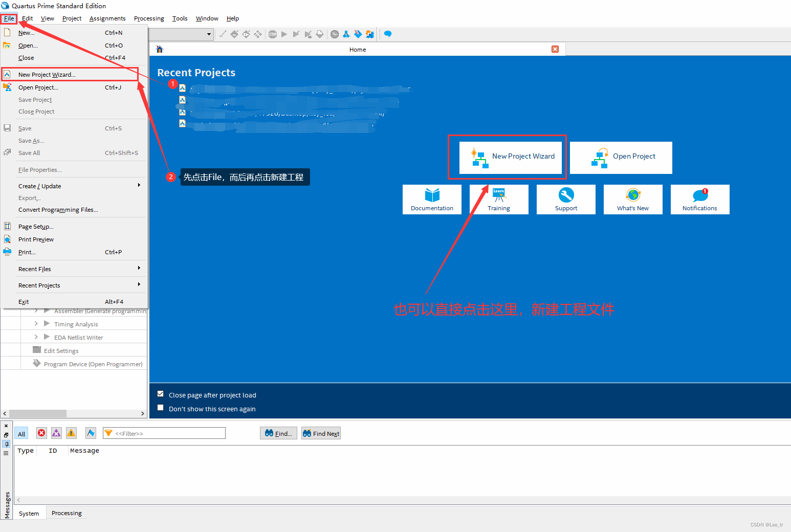
Task: Click the float window icon in Messages panel
Action: [x=6, y=435]
